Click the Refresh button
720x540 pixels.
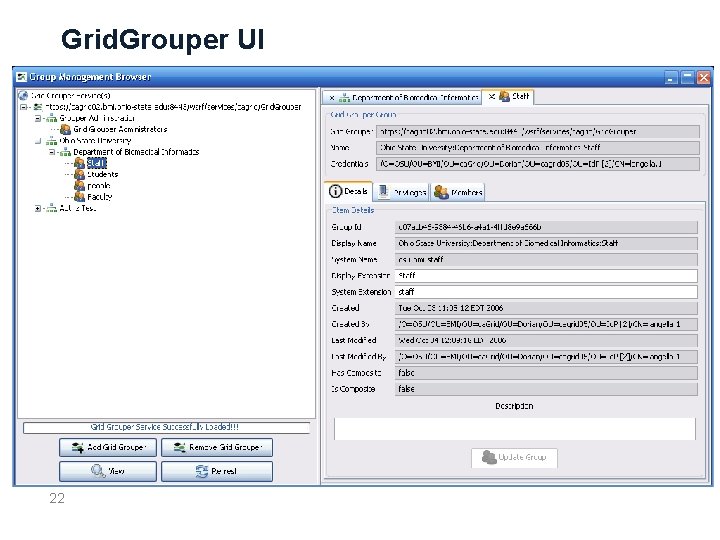coord(217,471)
